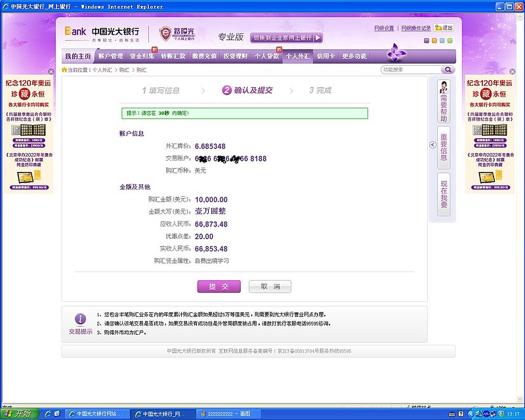525x420 pixels.
Task: Collapse the right help sidebar with the arrow
Action: point(433,144)
